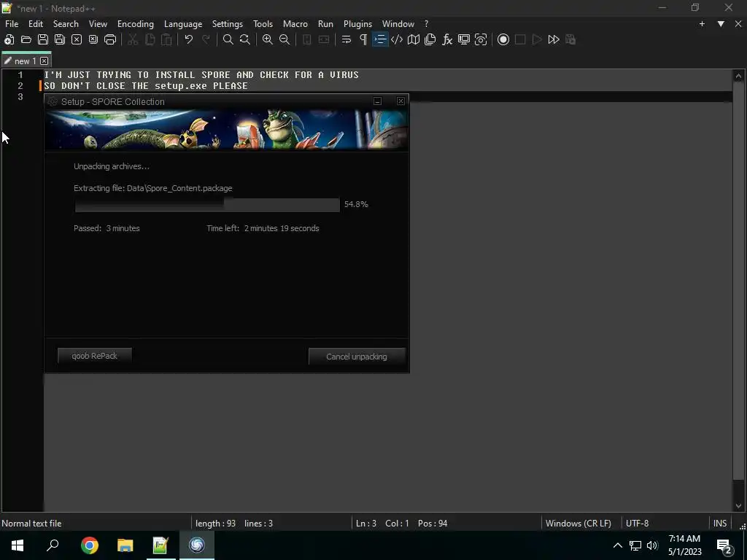Open the Window menu
The height and width of the screenshot is (560, 747).
pyautogui.click(x=398, y=24)
